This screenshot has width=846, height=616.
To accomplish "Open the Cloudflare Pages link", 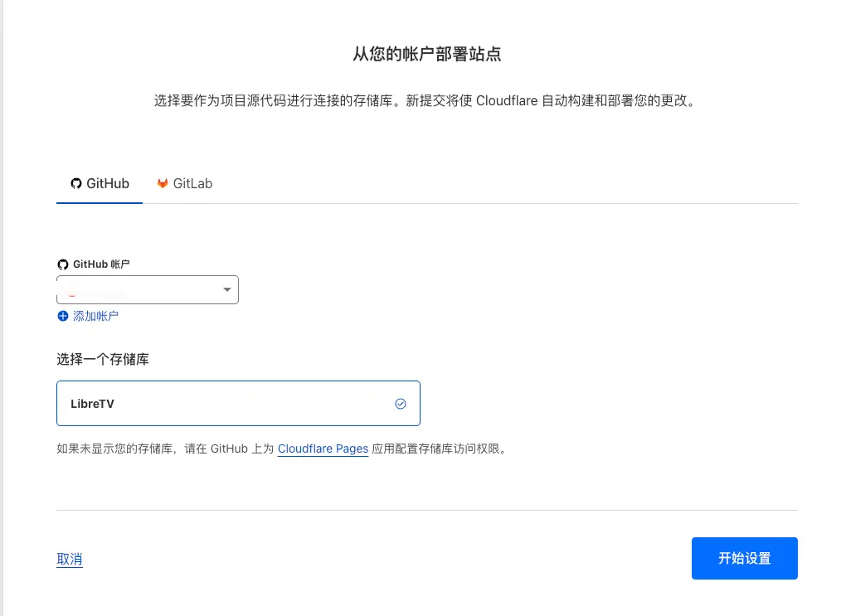I will [323, 449].
